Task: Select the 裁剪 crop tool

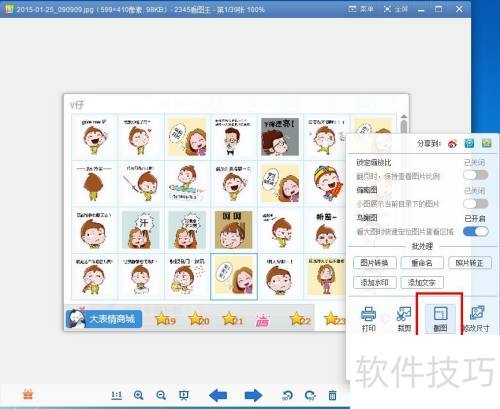Action: click(x=404, y=319)
